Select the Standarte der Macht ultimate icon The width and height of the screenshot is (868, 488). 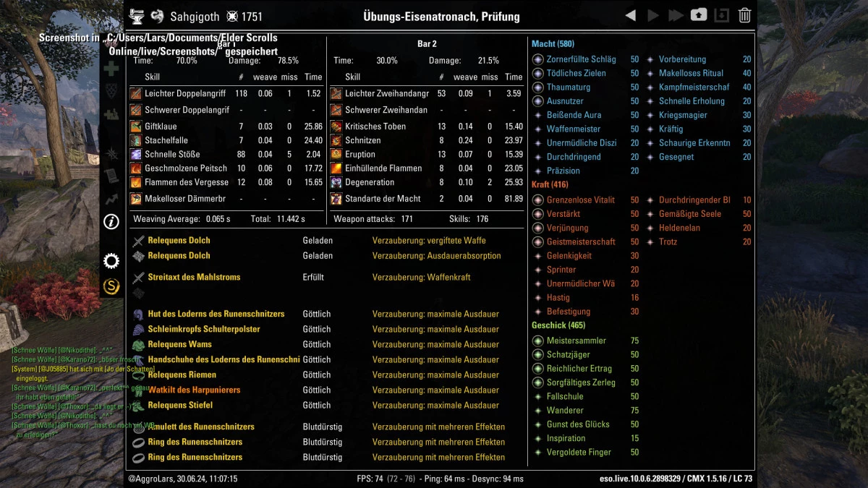[336, 198]
